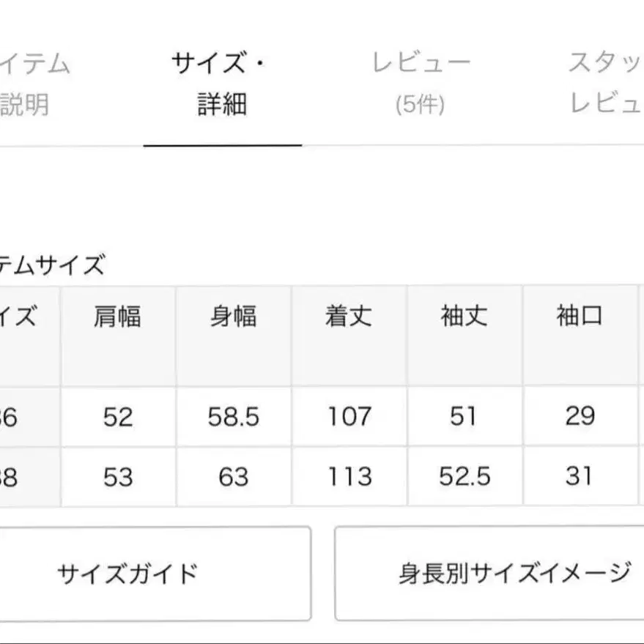Click the 113 length measurement cell
644x644 pixels.
point(349,477)
